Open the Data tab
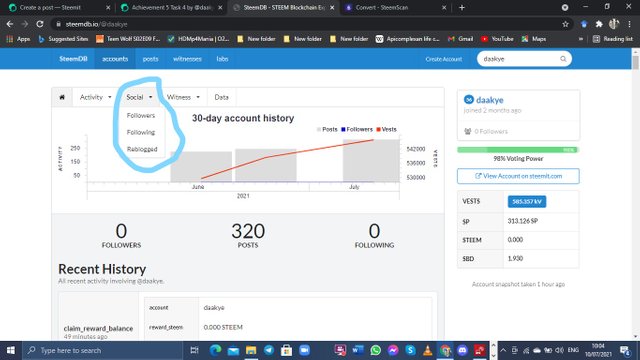The image size is (640, 360). 221,97
